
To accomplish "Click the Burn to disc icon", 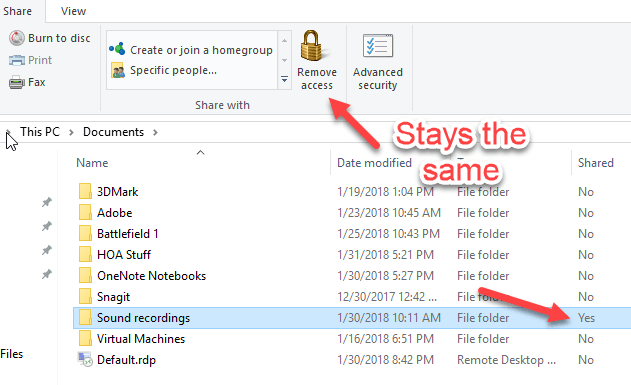I will [16, 38].
